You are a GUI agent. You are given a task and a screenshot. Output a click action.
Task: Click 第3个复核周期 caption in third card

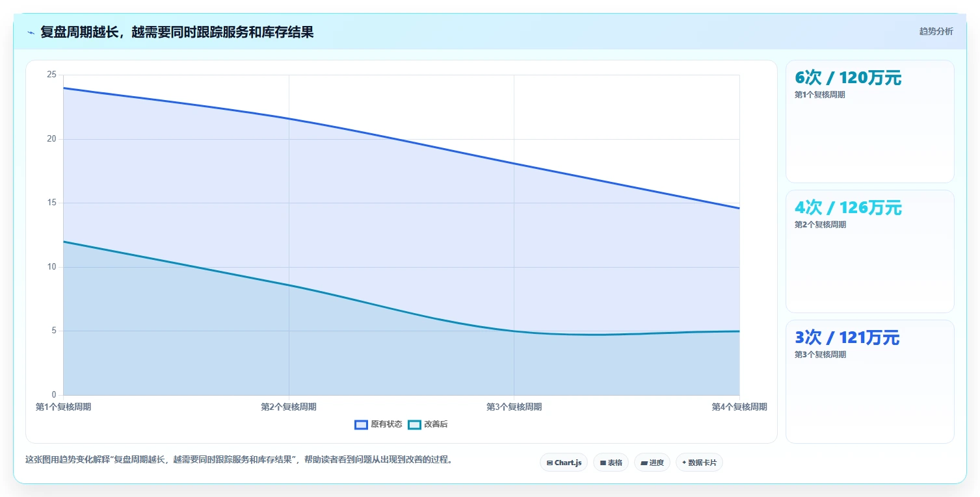click(x=820, y=355)
